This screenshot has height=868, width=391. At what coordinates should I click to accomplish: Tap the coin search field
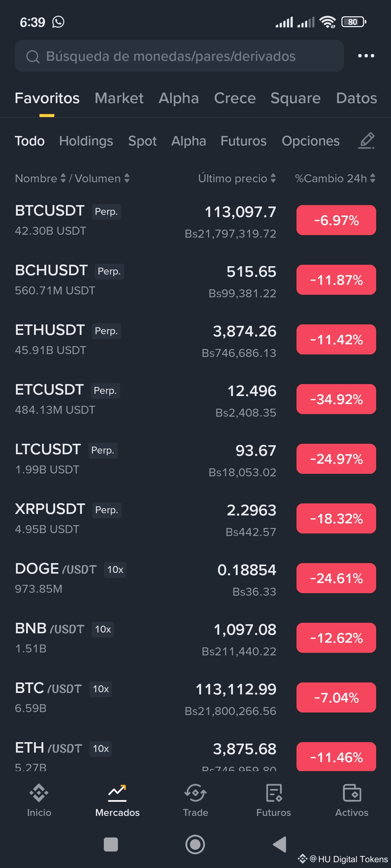[x=179, y=56]
